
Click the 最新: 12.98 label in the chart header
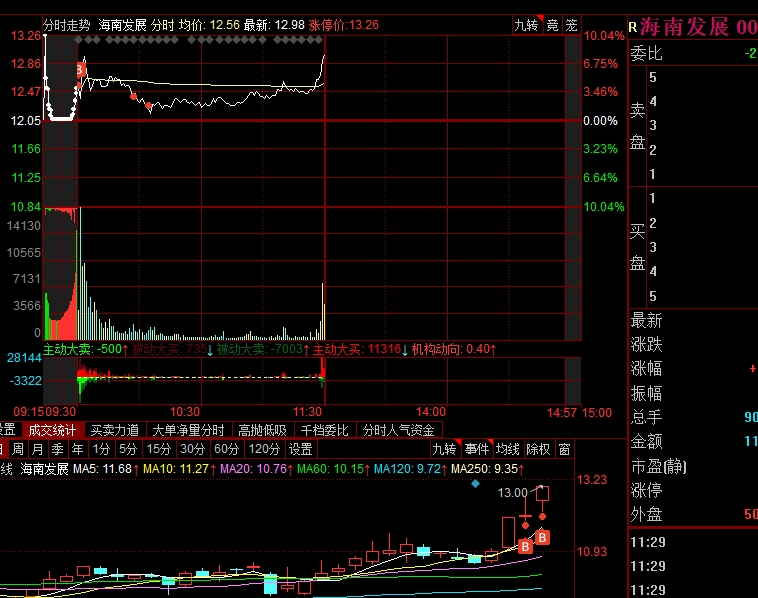coord(274,25)
